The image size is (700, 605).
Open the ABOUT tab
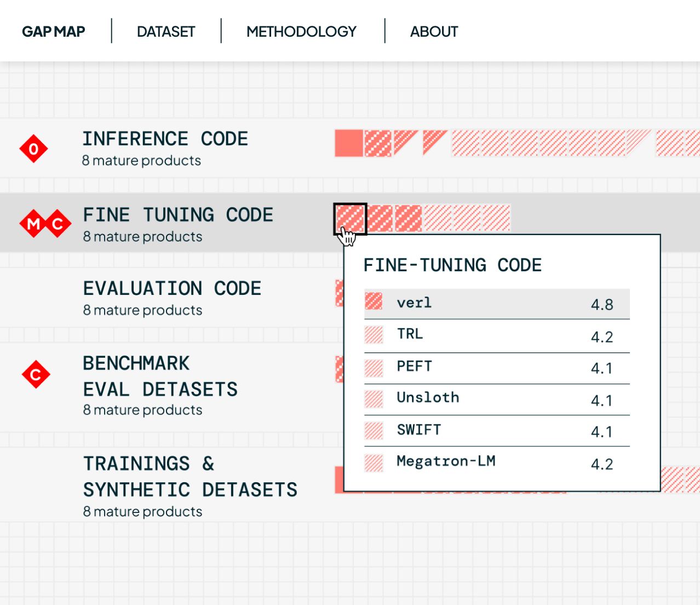(434, 31)
